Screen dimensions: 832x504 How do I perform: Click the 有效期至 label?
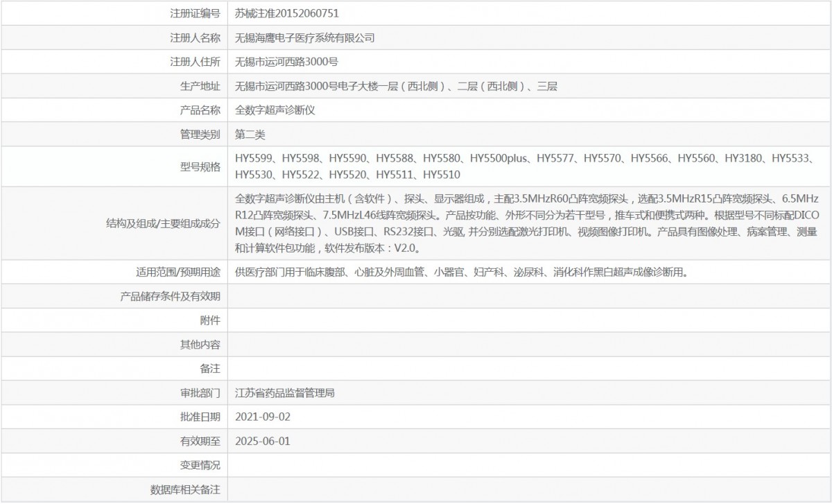tap(200, 440)
